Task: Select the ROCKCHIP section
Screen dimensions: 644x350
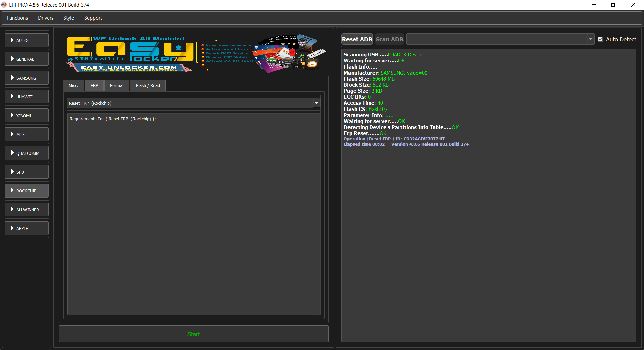Action: pos(26,191)
